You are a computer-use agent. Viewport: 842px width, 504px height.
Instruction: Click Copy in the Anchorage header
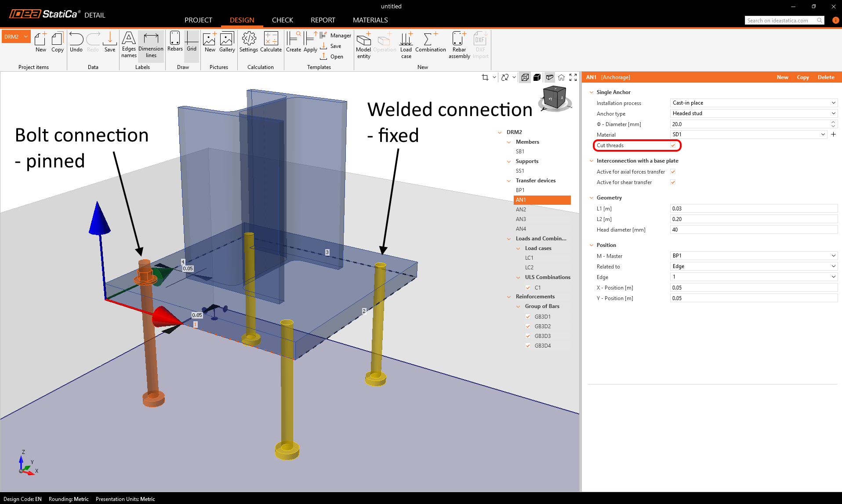click(x=803, y=77)
